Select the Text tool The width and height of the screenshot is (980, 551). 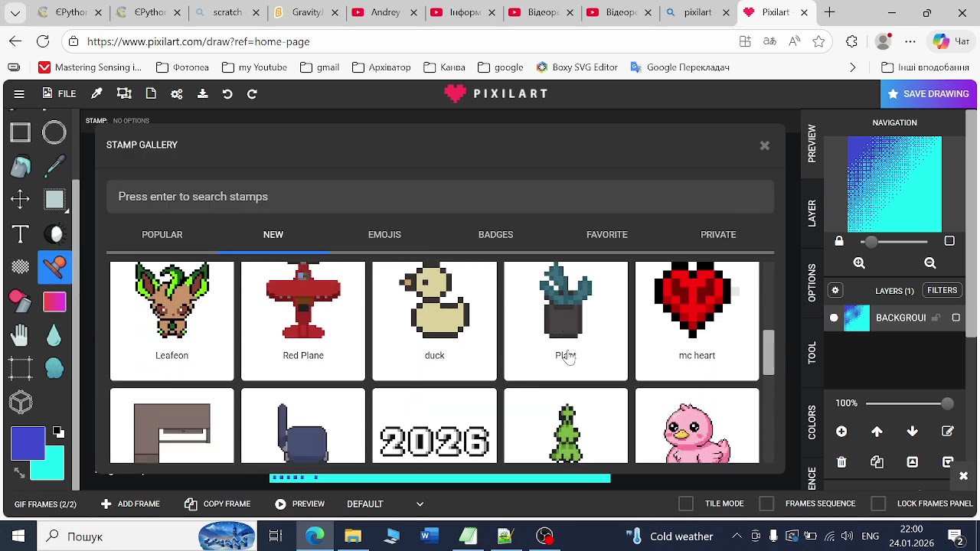coord(20,233)
